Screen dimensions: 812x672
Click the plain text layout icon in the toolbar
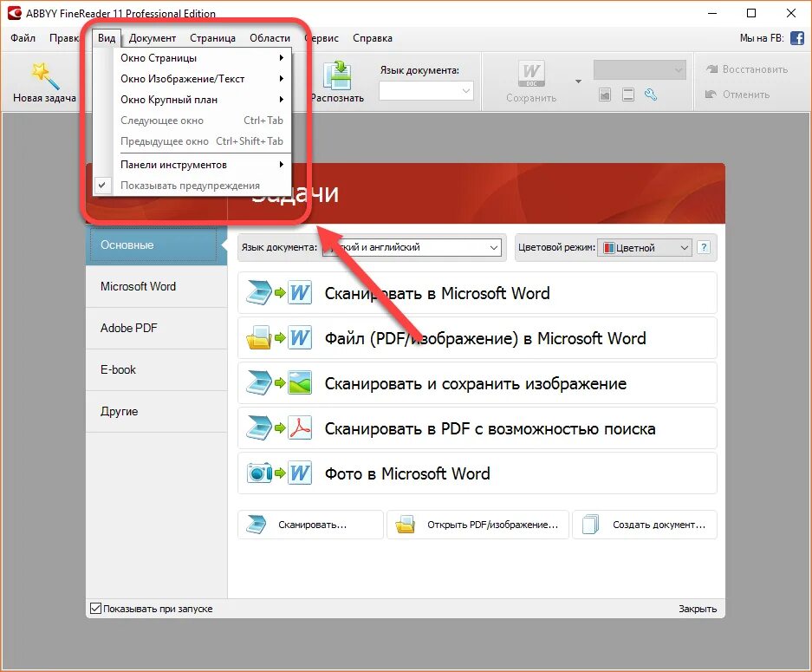(x=628, y=95)
